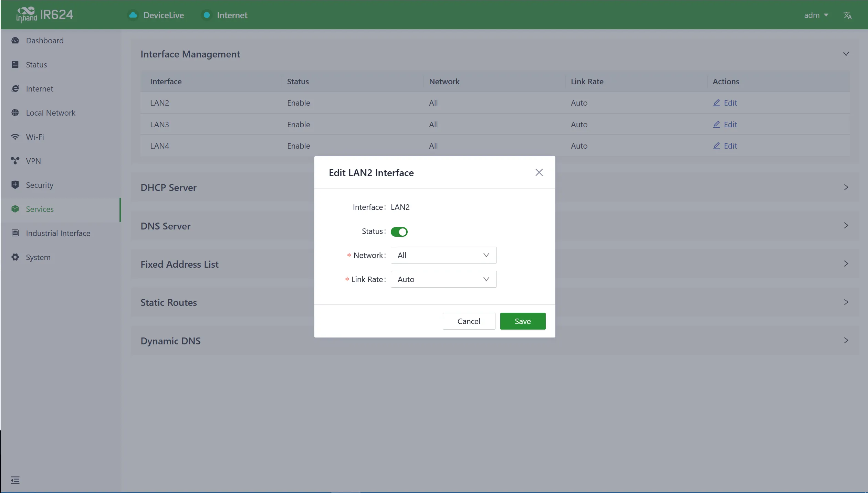Click the System gear icon
This screenshot has width=868, height=493.
point(15,257)
